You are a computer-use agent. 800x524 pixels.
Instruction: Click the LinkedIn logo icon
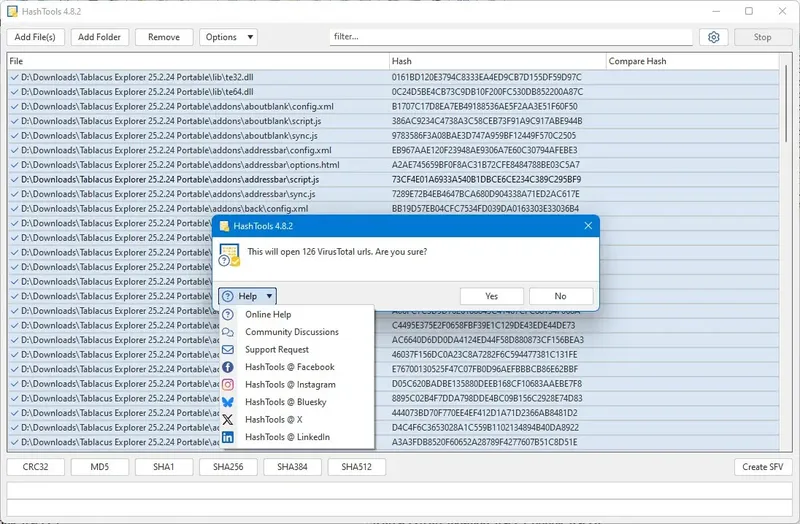pyautogui.click(x=228, y=437)
